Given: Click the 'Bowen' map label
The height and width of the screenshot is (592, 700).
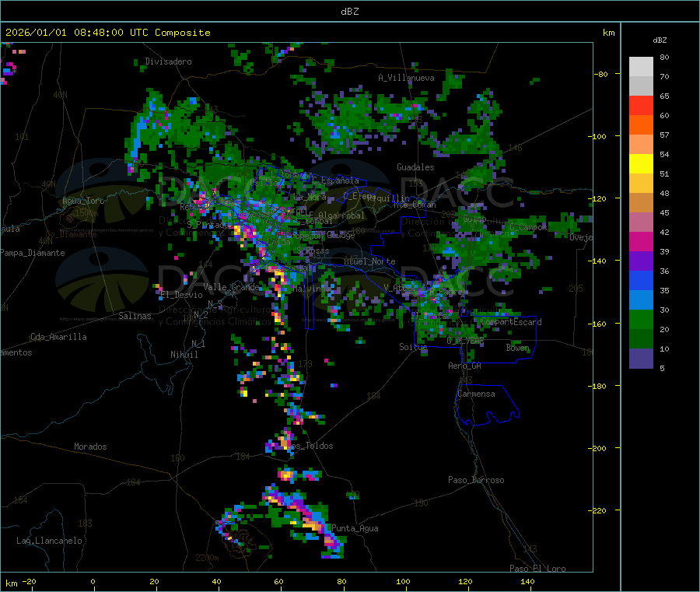Looking at the screenshot, I should pos(518,347).
